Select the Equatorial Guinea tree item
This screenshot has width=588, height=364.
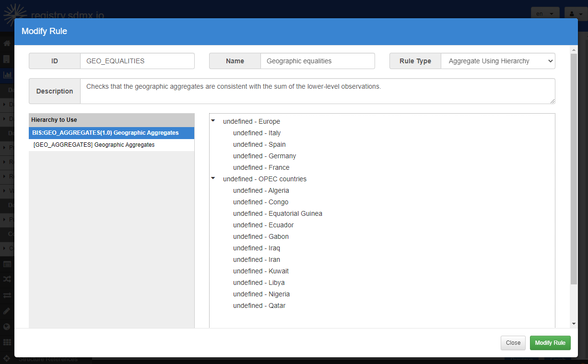coord(277,213)
